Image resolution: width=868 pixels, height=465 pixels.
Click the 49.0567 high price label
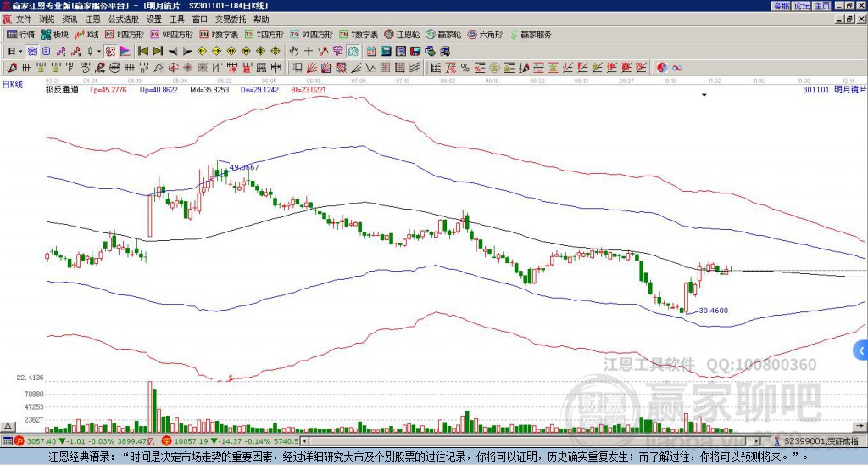click(243, 167)
